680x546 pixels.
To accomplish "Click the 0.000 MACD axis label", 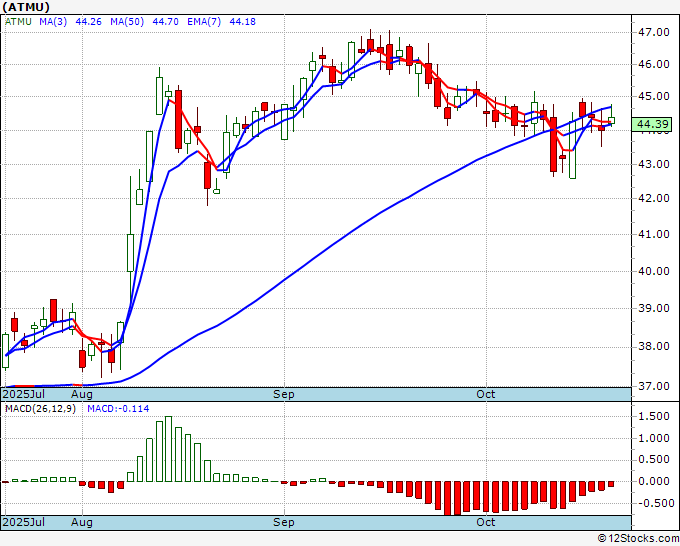I will coord(654,481).
